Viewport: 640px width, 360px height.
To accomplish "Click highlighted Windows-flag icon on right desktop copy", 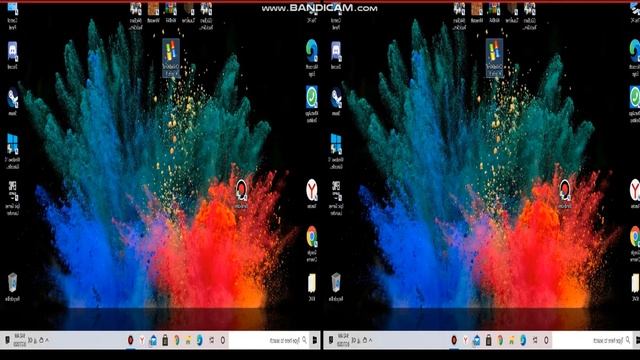I will (x=494, y=58).
